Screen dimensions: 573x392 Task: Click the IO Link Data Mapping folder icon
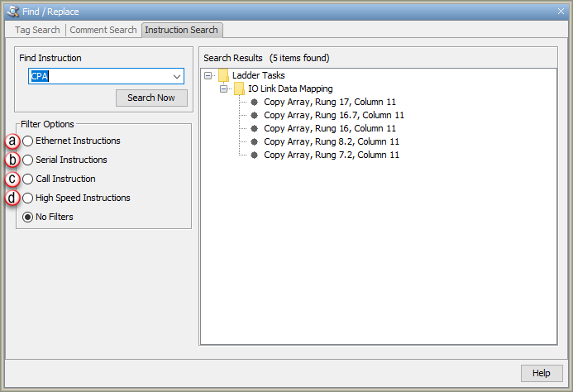(239, 88)
